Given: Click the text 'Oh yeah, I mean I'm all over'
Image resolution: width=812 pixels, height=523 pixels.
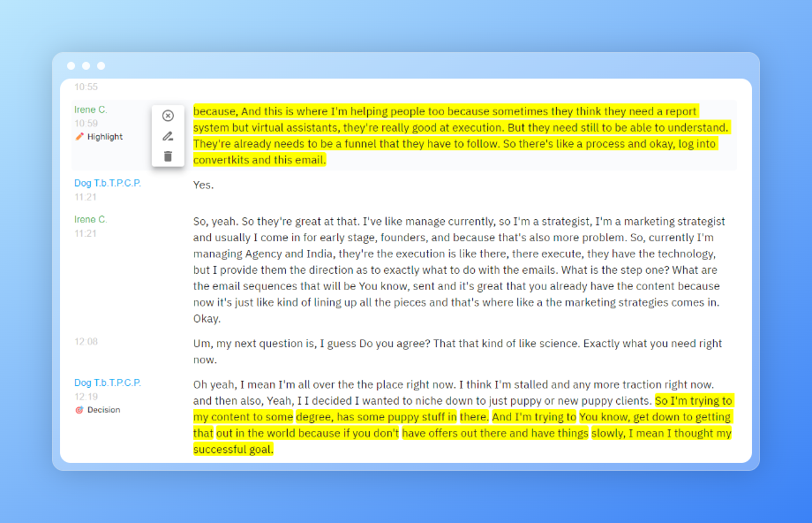Looking at the screenshot, I should [264, 384].
